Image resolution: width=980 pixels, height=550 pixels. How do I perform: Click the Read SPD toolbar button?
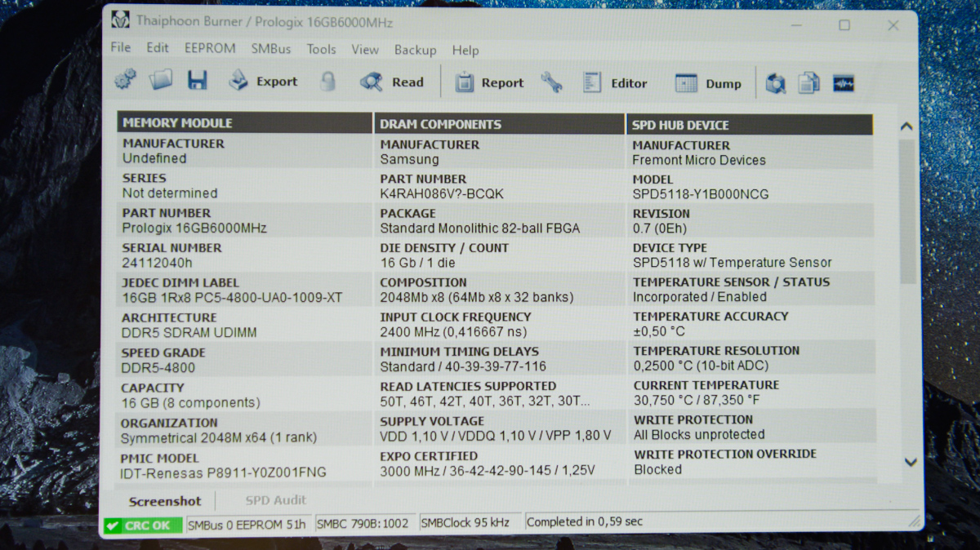tap(392, 82)
